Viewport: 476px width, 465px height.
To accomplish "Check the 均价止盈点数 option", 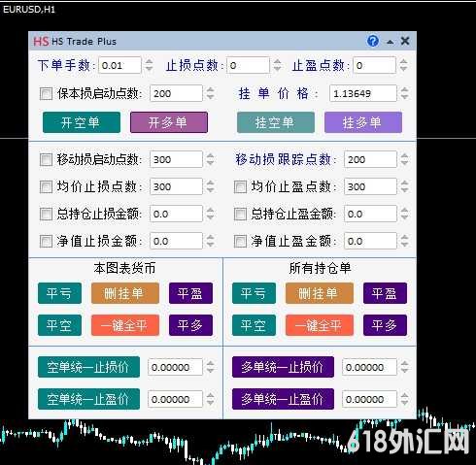I will point(240,186).
